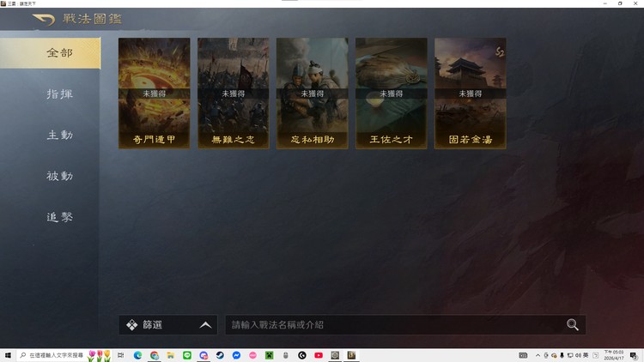Open YouTube from the taskbar

pyautogui.click(x=319, y=355)
